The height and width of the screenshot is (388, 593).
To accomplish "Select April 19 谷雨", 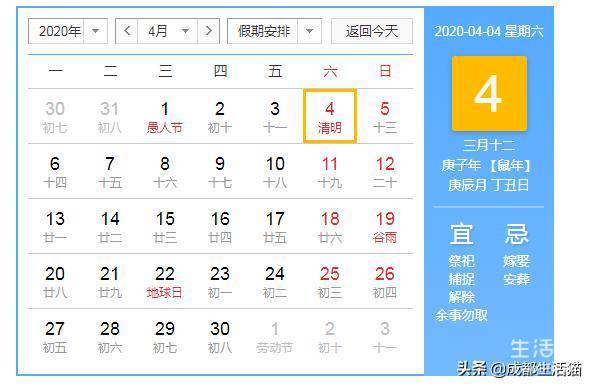I will point(385,226).
